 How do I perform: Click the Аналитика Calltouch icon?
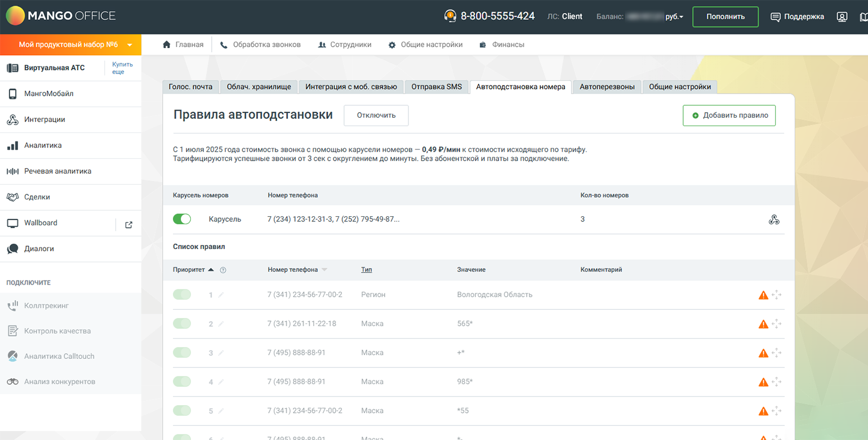coord(12,356)
